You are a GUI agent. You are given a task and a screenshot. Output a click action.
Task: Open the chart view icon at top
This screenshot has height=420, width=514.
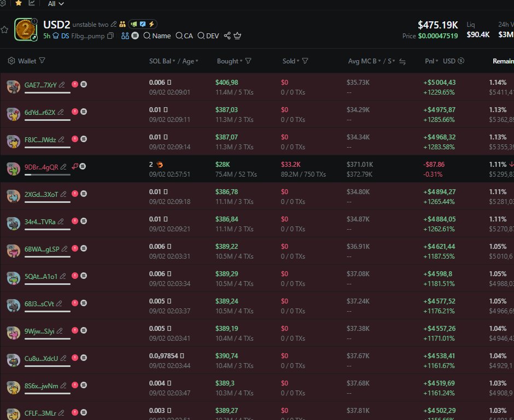pos(32,3)
